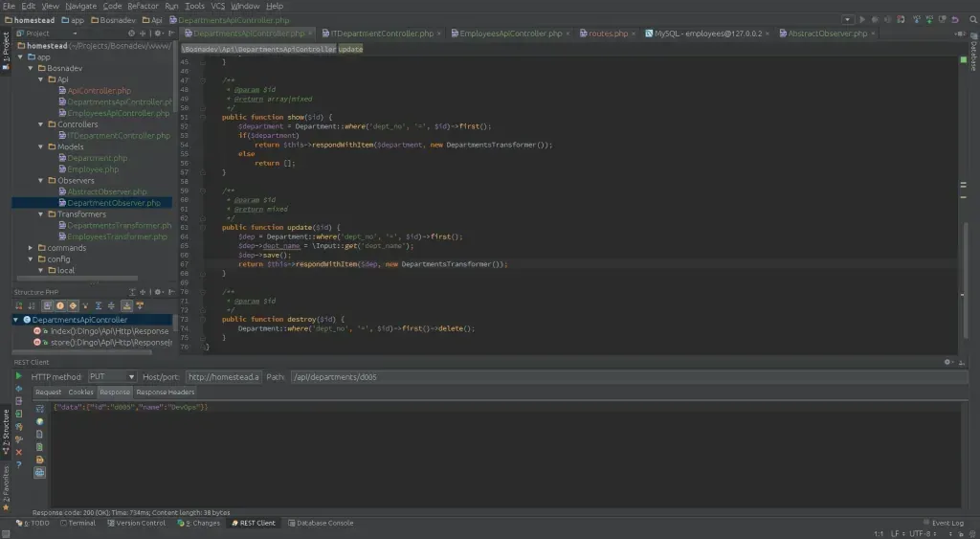Open Response Headers tab

165,393
